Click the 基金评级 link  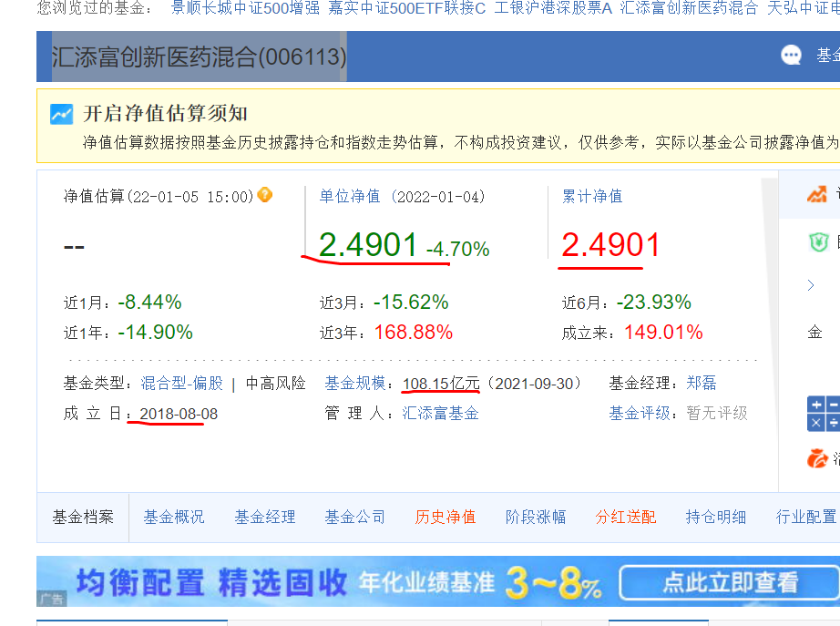[640, 413]
